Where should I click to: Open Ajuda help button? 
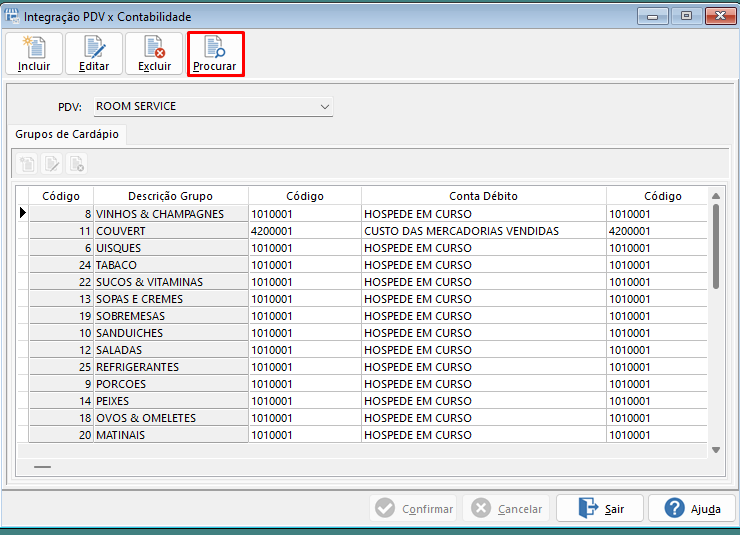pos(692,509)
